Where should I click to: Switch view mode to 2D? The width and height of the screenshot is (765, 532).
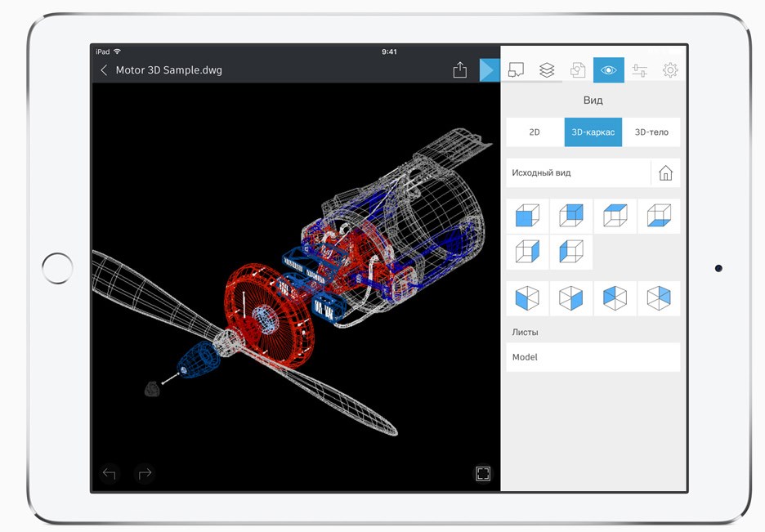pyautogui.click(x=535, y=132)
